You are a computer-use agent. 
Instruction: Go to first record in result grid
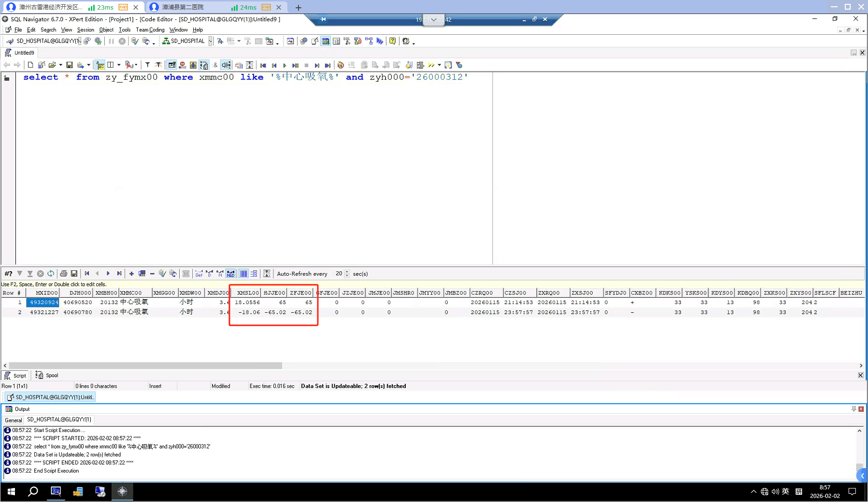pos(87,274)
